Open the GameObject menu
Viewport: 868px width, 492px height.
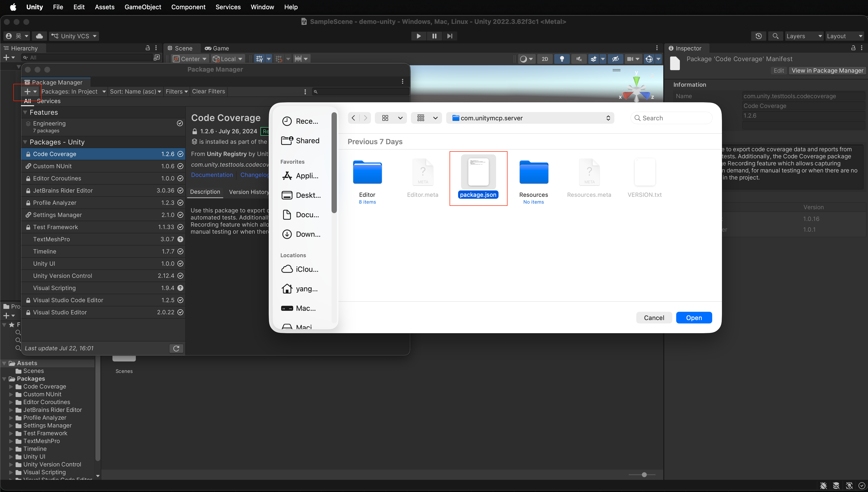click(143, 7)
